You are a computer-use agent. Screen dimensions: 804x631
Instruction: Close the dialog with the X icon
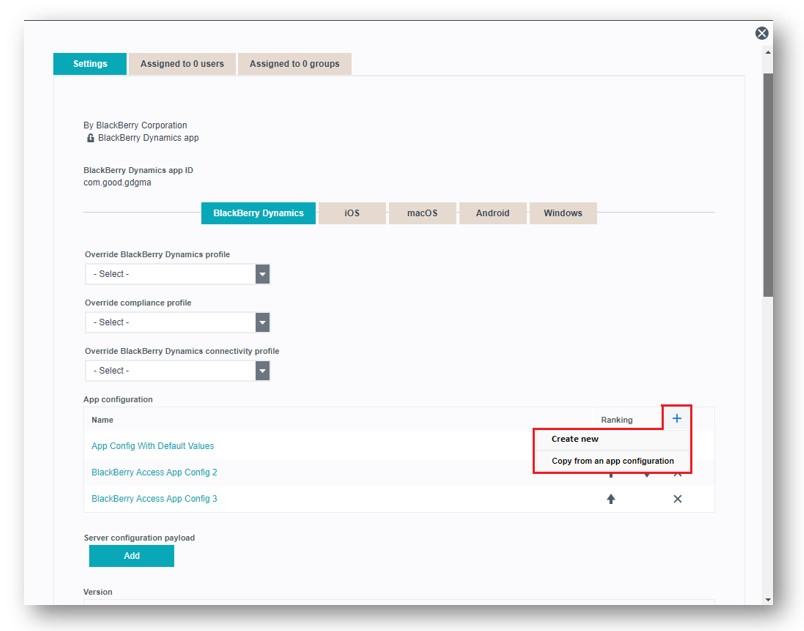click(762, 33)
